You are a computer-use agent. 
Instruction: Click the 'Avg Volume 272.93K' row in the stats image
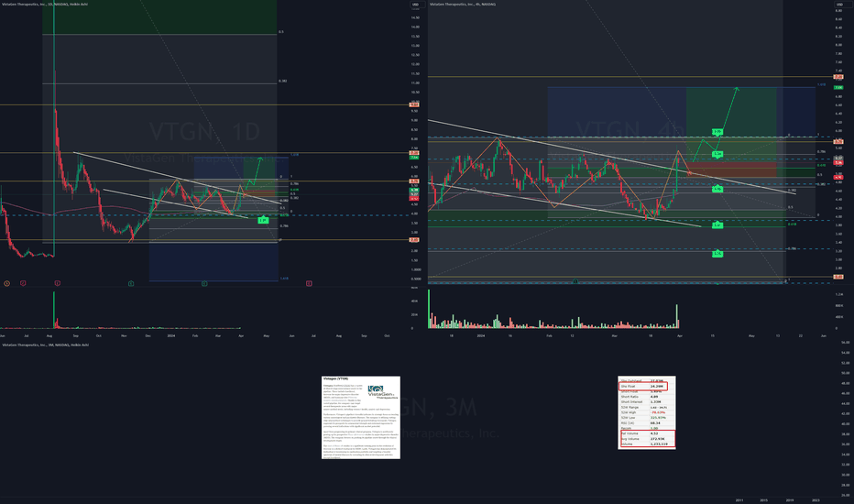(x=647, y=439)
